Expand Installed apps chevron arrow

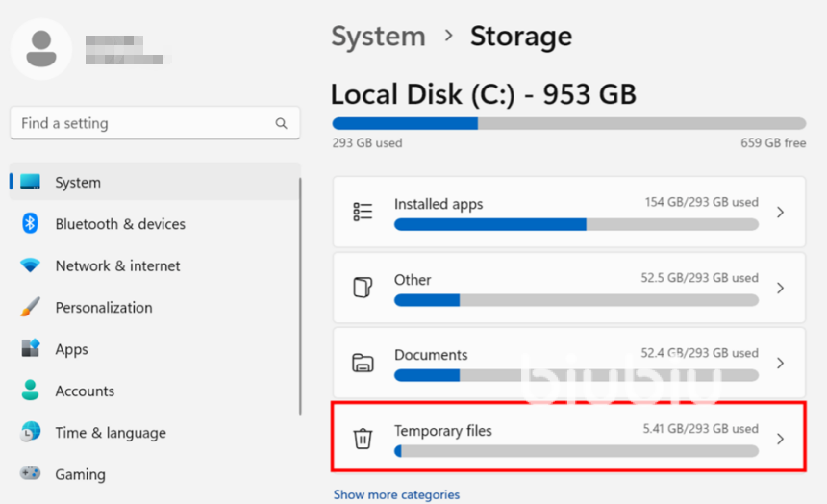780,212
